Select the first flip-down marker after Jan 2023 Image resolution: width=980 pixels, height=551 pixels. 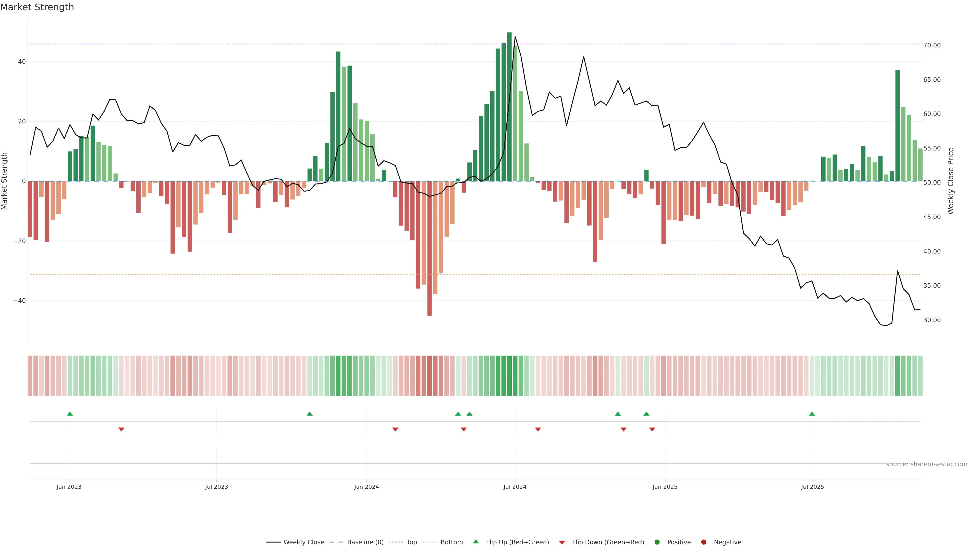121,429
